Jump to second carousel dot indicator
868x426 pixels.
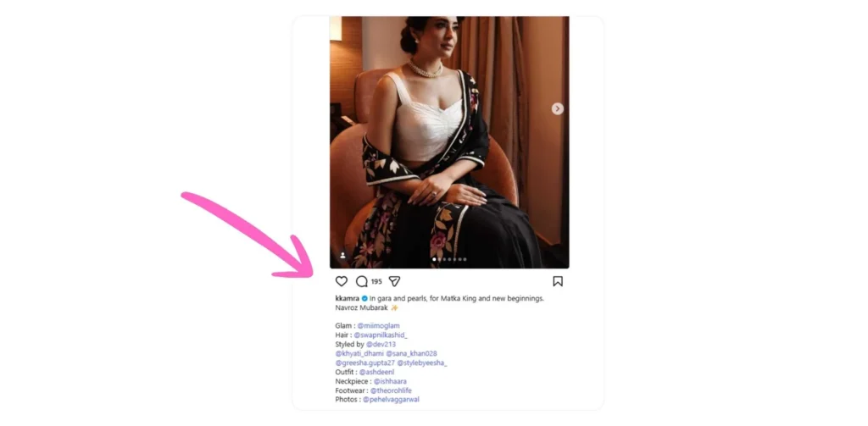click(439, 259)
